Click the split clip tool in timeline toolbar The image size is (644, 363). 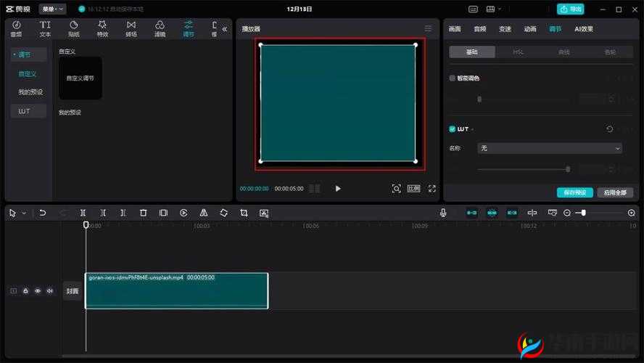(83, 213)
